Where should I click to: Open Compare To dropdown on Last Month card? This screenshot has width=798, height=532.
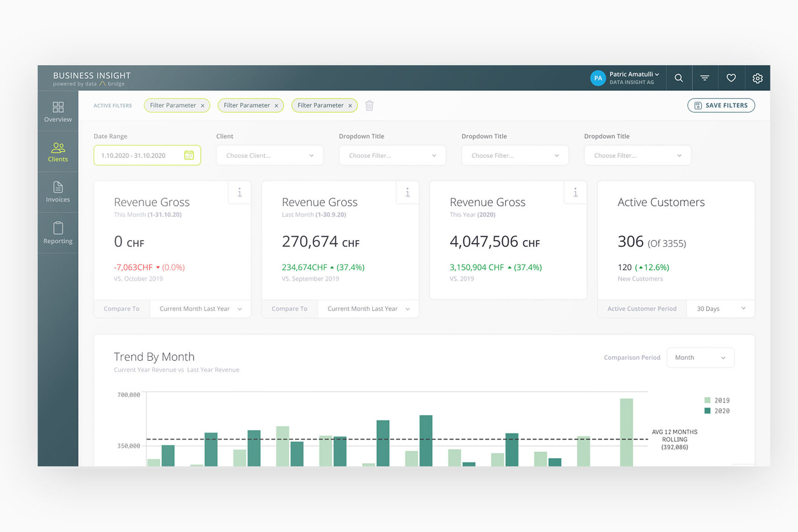point(368,308)
